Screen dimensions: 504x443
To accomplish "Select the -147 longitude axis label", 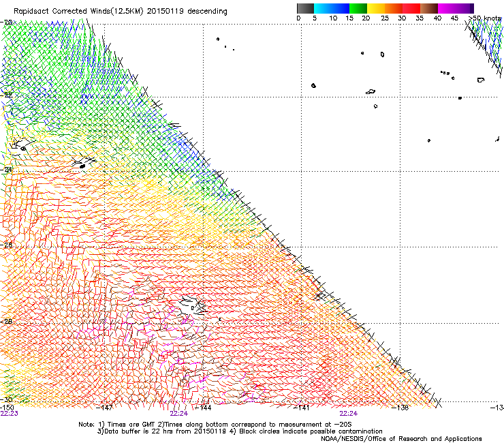I will click(x=104, y=408).
